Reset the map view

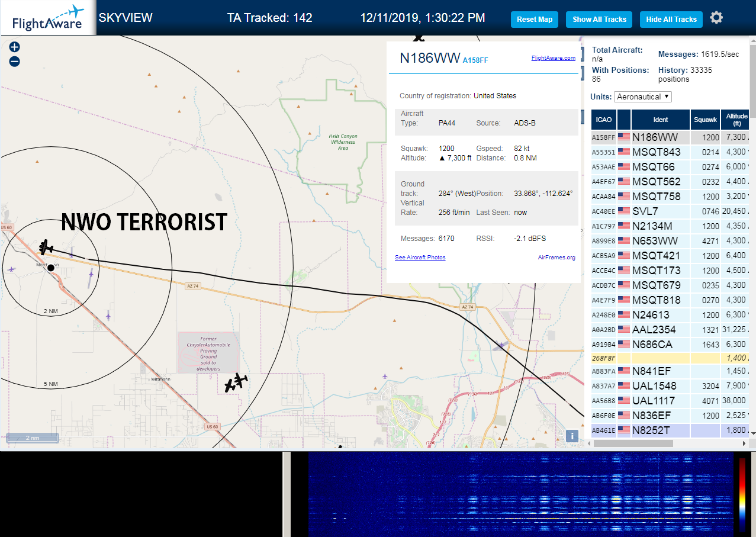tap(535, 20)
